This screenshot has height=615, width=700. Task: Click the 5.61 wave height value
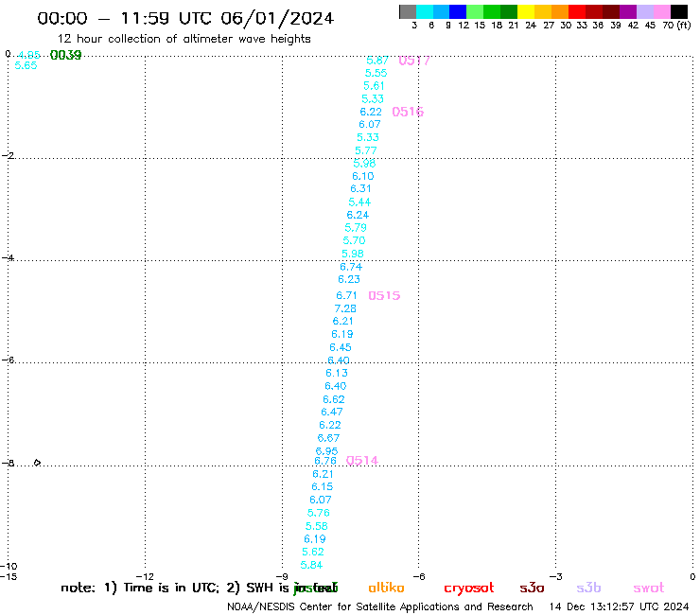click(x=374, y=86)
